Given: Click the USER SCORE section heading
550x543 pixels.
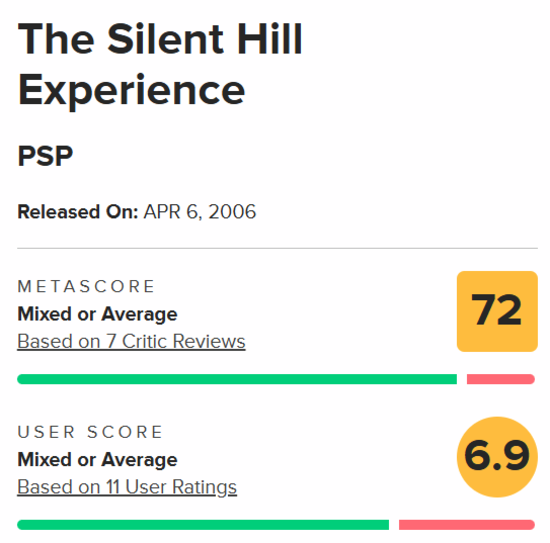Looking at the screenshot, I should [90, 432].
